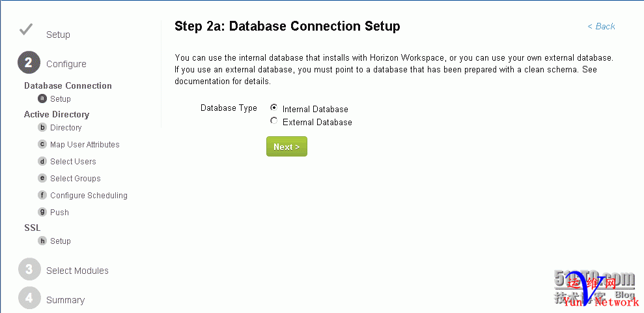Click the step 2 Configure circle icon
This screenshot has width=644, height=313.
coord(29,63)
